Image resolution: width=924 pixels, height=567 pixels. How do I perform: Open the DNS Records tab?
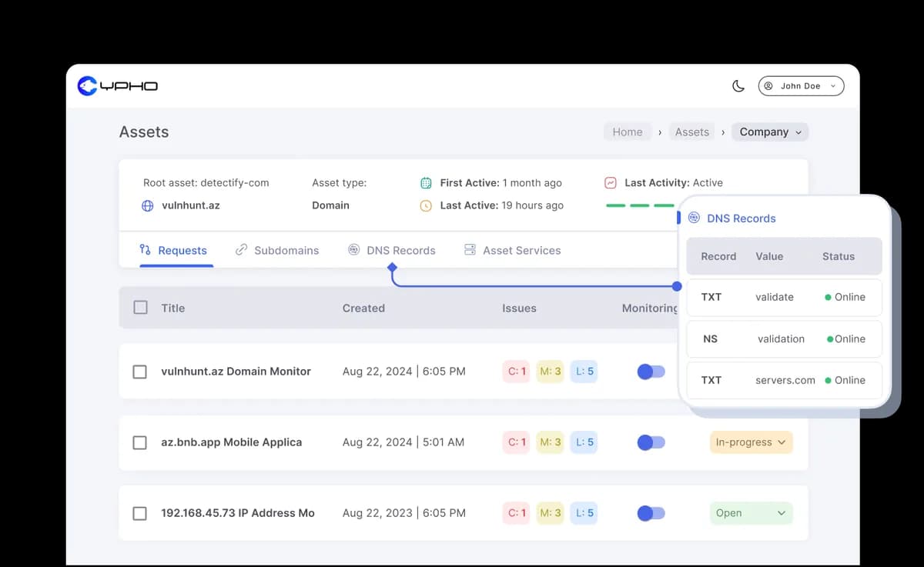click(x=392, y=250)
